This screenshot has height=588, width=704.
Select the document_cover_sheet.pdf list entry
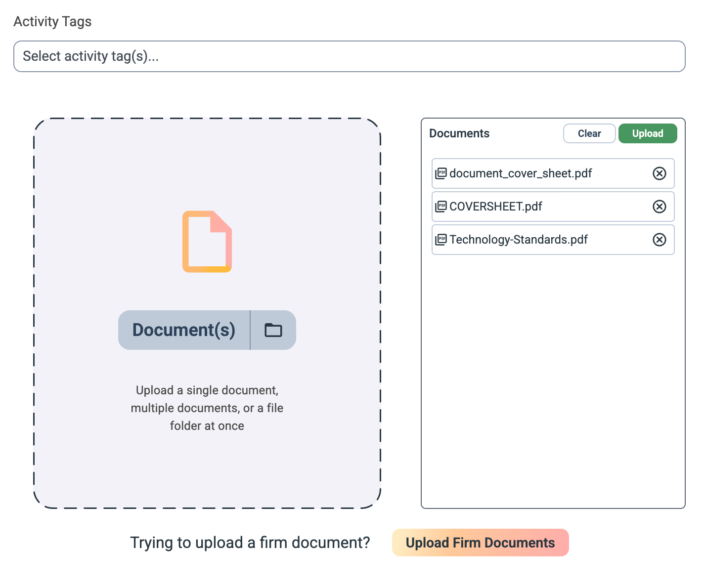pyautogui.click(x=553, y=173)
